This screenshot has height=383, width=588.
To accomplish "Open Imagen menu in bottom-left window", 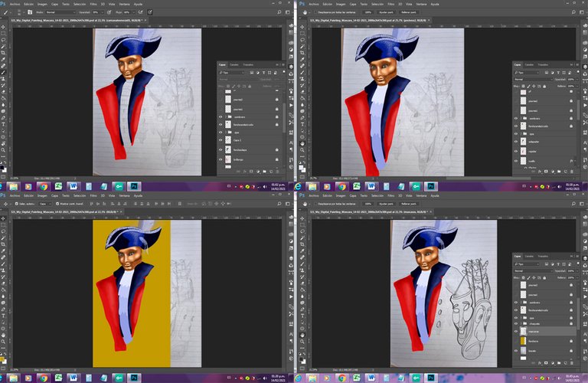I will tap(42, 195).
